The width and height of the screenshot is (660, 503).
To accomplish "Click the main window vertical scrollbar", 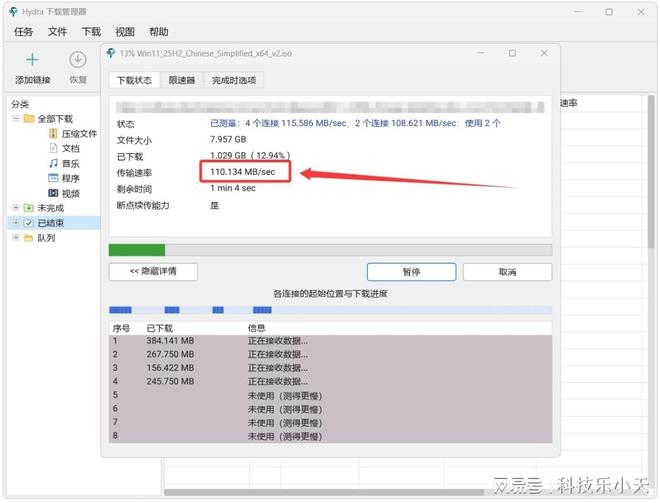I will 651,170.
